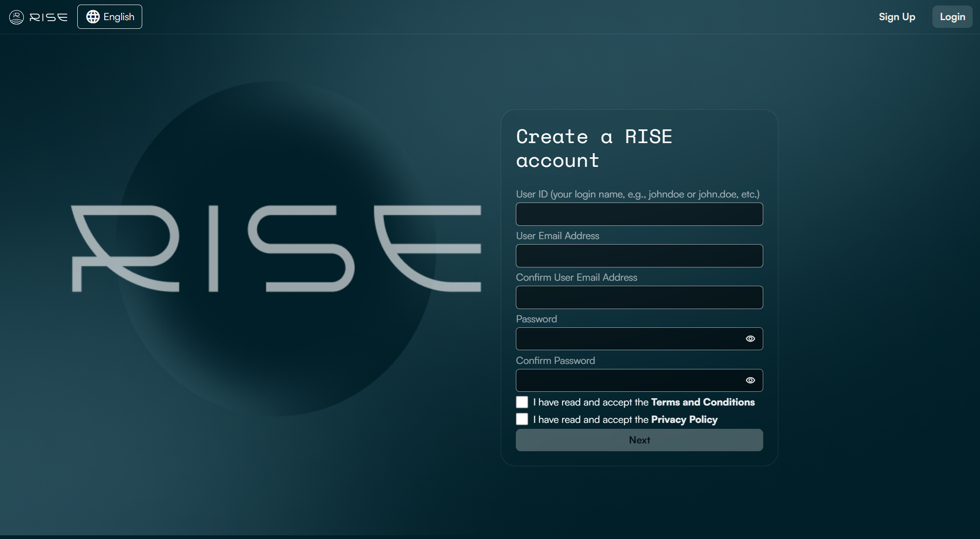Check the Terms and Conditions acceptance box
Image resolution: width=980 pixels, height=539 pixels.
pyautogui.click(x=522, y=402)
